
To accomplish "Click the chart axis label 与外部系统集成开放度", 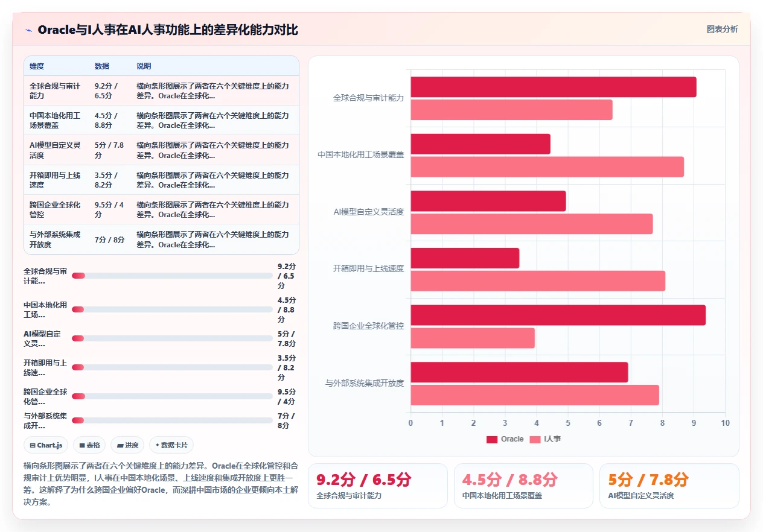I will tap(365, 383).
